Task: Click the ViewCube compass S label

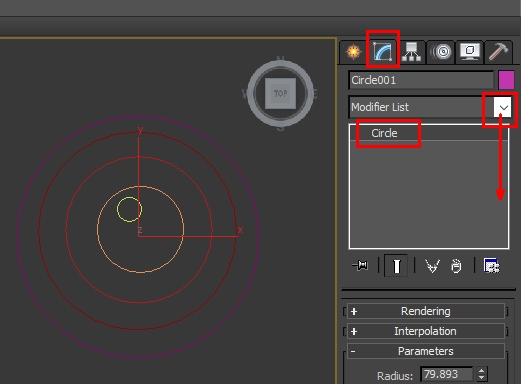Action: point(281,127)
